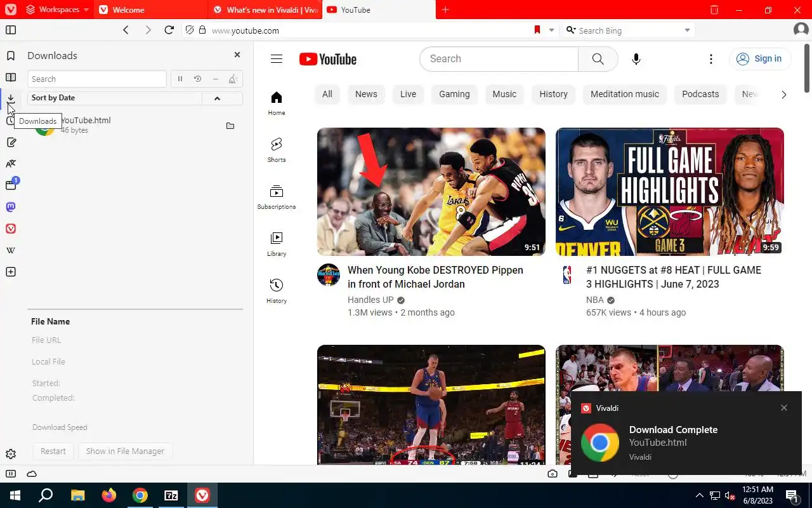Toggle sort order arrow in Downloads
This screenshot has width=812, height=508.
tap(217, 98)
